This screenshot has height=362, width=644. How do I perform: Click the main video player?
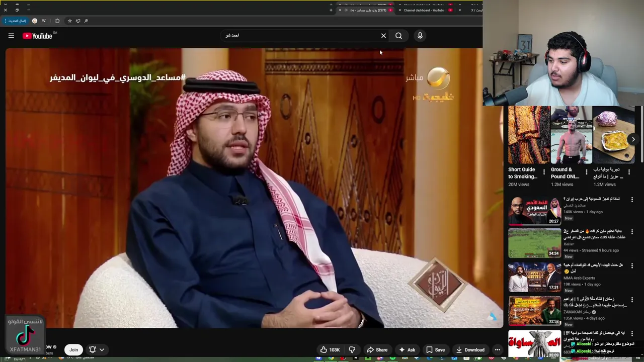tap(254, 188)
